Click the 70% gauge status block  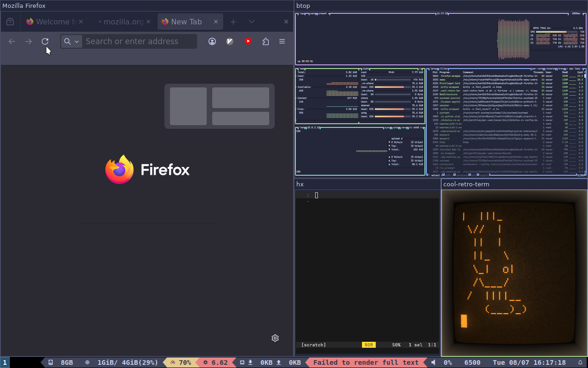pyautogui.click(x=181, y=362)
